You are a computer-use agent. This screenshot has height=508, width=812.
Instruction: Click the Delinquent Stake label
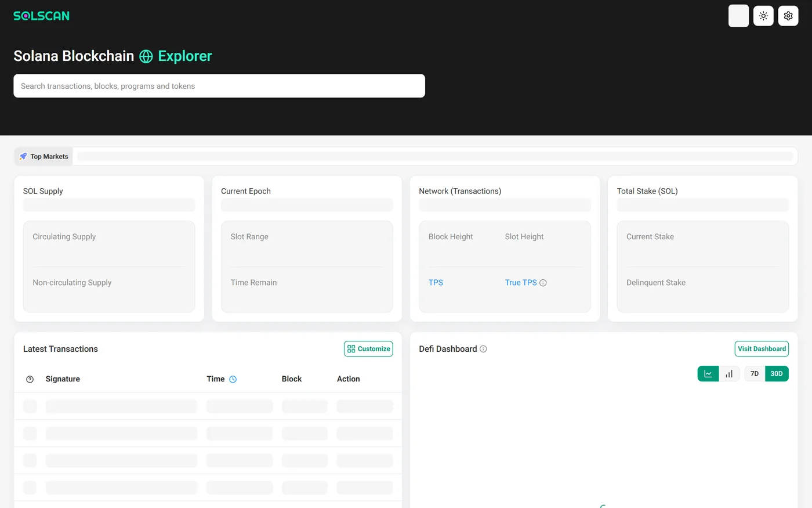pos(656,283)
